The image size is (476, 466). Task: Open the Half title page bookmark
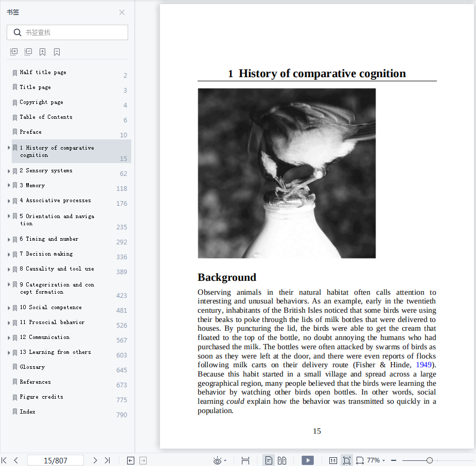pyautogui.click(x=43, y=72)
